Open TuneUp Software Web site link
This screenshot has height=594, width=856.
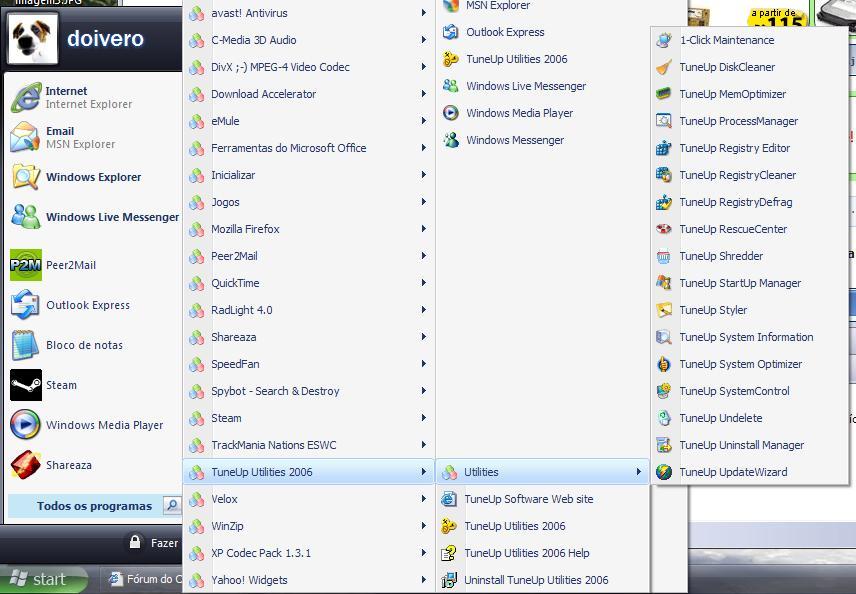(x=543, y=499)
